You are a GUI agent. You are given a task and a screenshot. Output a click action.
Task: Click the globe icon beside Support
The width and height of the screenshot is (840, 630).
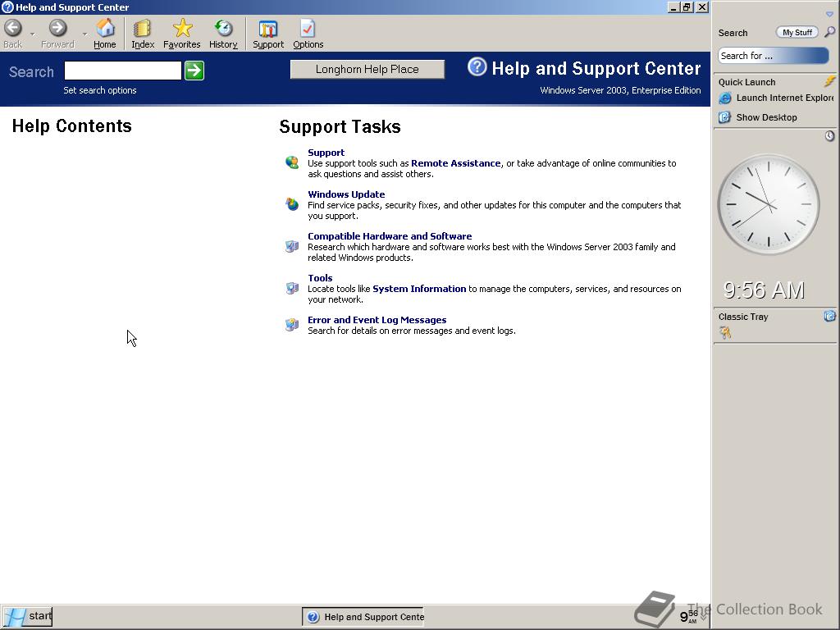[x=292, y=162]
